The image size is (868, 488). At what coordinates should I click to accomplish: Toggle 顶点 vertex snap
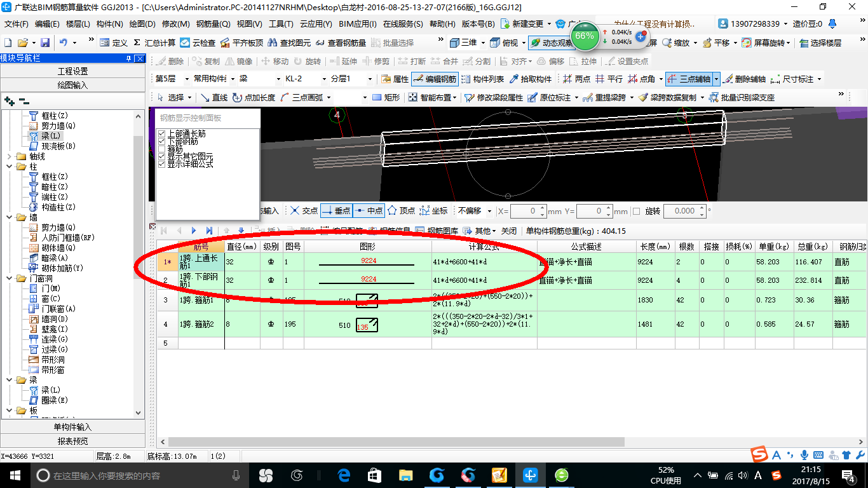coord(401,211)
